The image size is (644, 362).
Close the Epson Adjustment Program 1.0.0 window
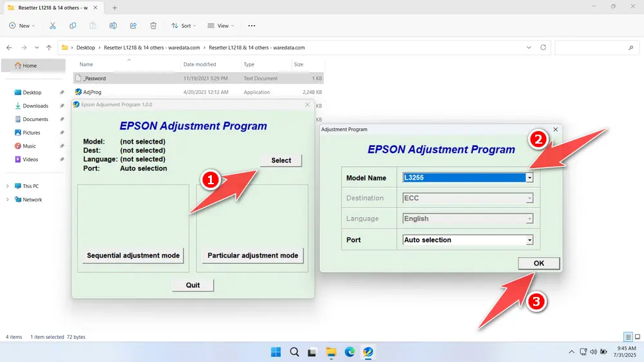308,105
